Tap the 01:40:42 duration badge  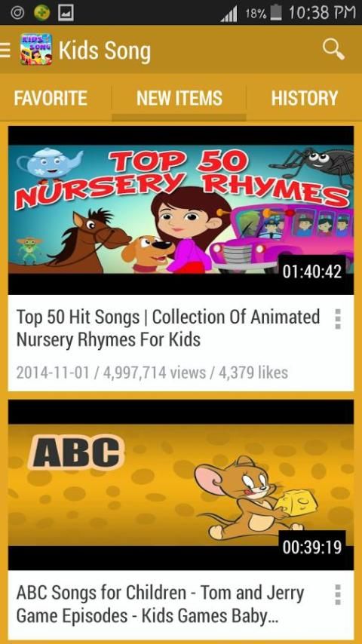click(312, 271)
